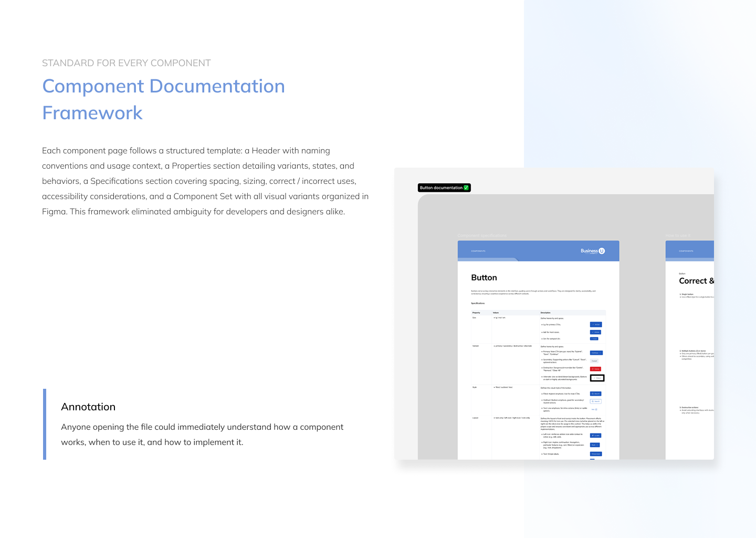The image size is (756, 538).
Task: Click the filled Search button with icon
Action: click(595, 394)
